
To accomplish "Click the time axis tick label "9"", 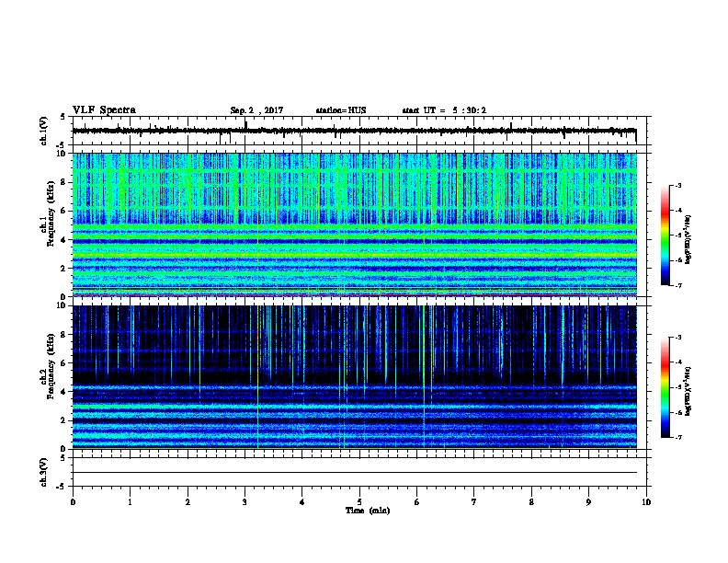I will pyautogui.click(x=588, y=502).
